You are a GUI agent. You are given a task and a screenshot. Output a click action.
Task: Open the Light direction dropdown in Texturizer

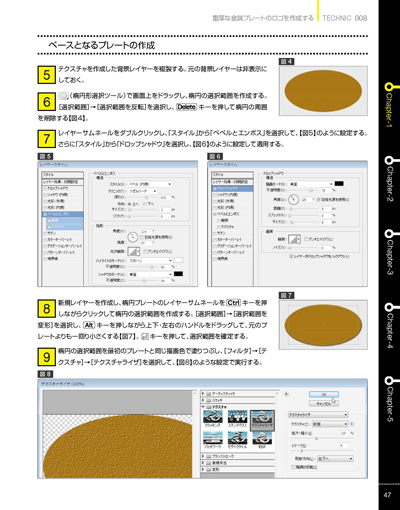click(335, 459)
